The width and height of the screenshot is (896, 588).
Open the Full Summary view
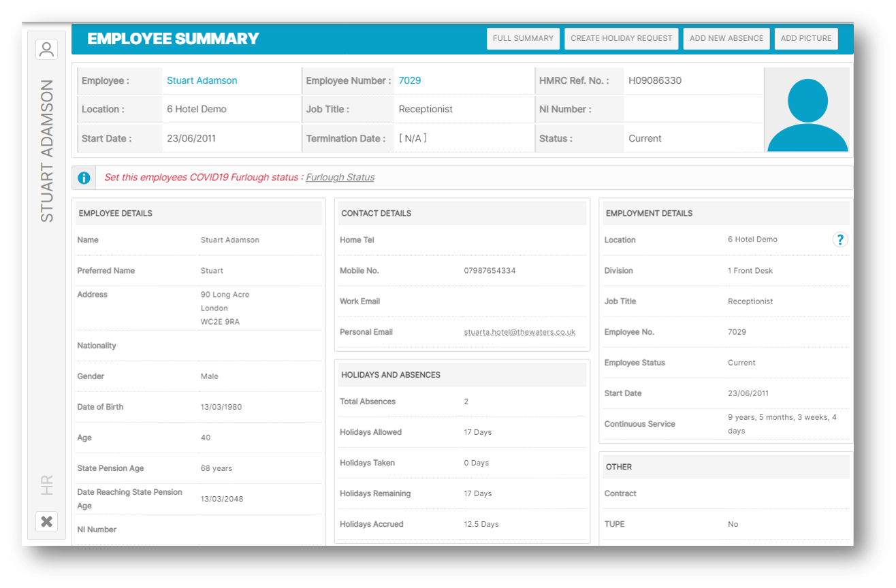523,39
